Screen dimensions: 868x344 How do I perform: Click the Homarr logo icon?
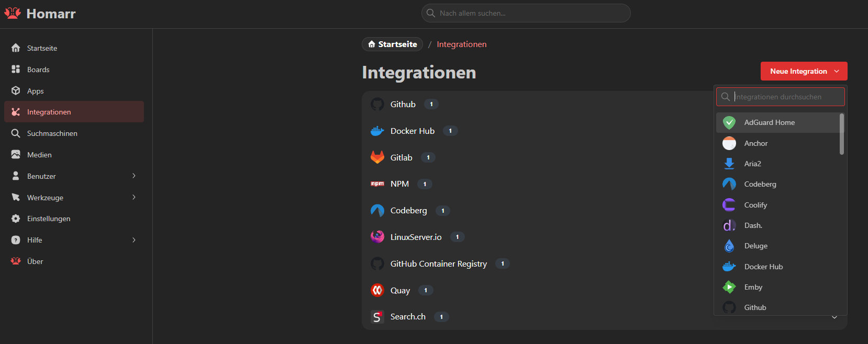pos(13,13)
